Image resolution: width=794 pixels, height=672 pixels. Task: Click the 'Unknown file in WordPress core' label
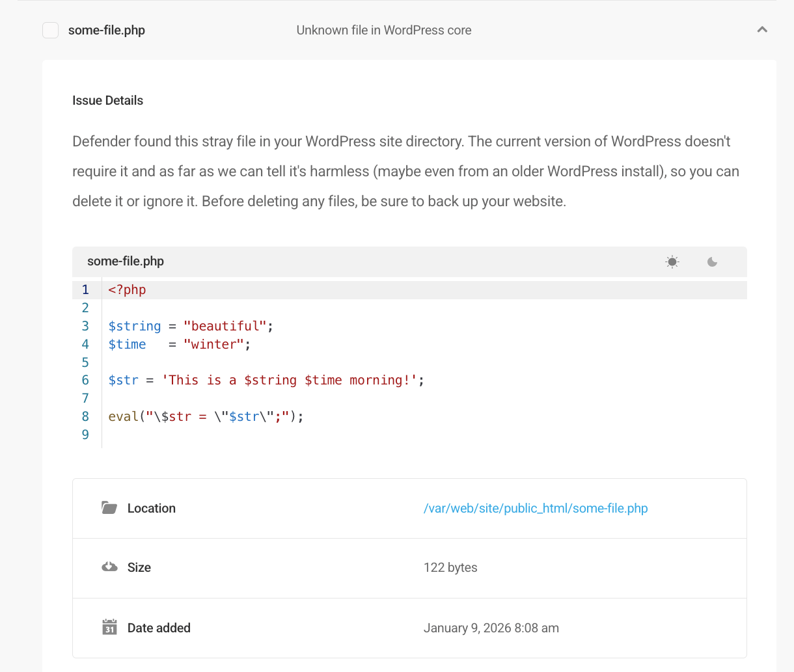[x=383, y=31]
